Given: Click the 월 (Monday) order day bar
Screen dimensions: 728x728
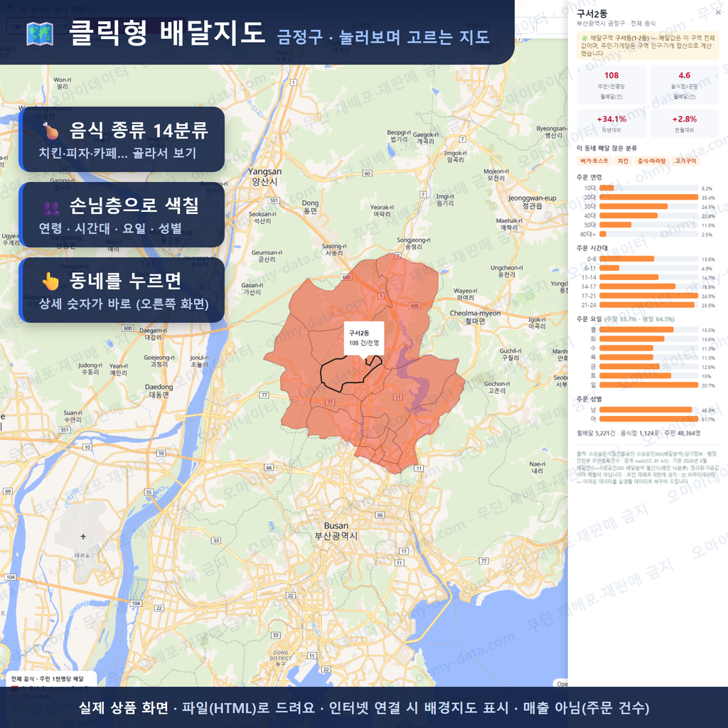Looking at the screenshot, I should coord(648,330).
